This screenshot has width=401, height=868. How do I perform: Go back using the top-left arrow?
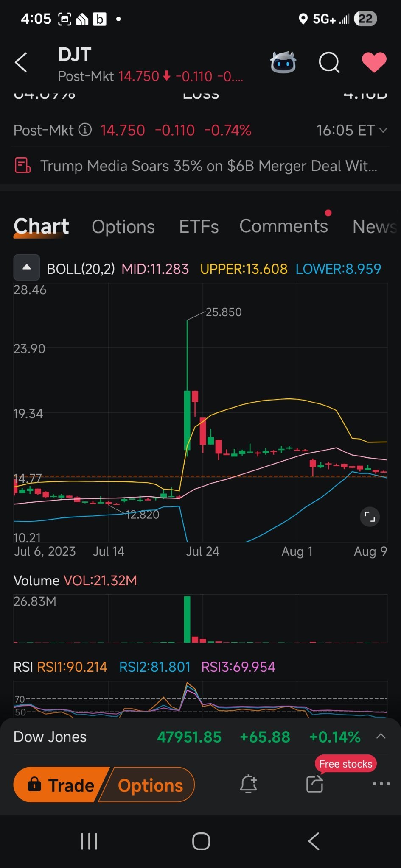tap(21, 63)
